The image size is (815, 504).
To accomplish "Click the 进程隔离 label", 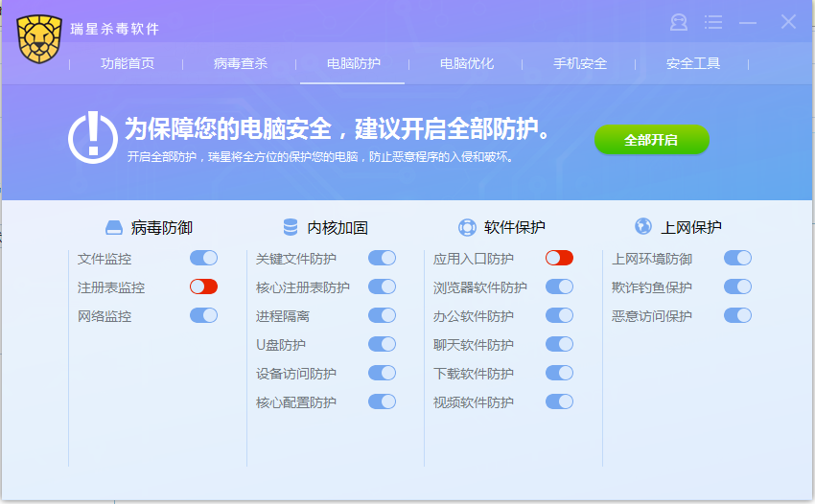I will click(283, 316).
